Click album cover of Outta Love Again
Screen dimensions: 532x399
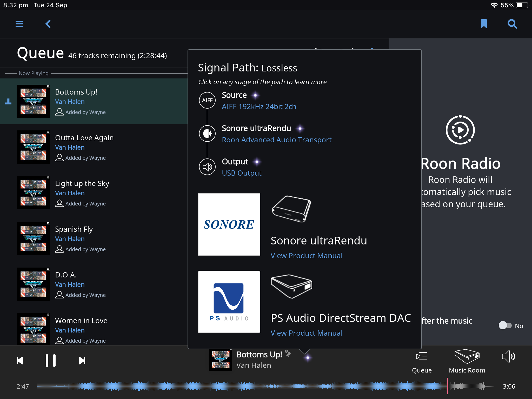(x=33, y=147)
